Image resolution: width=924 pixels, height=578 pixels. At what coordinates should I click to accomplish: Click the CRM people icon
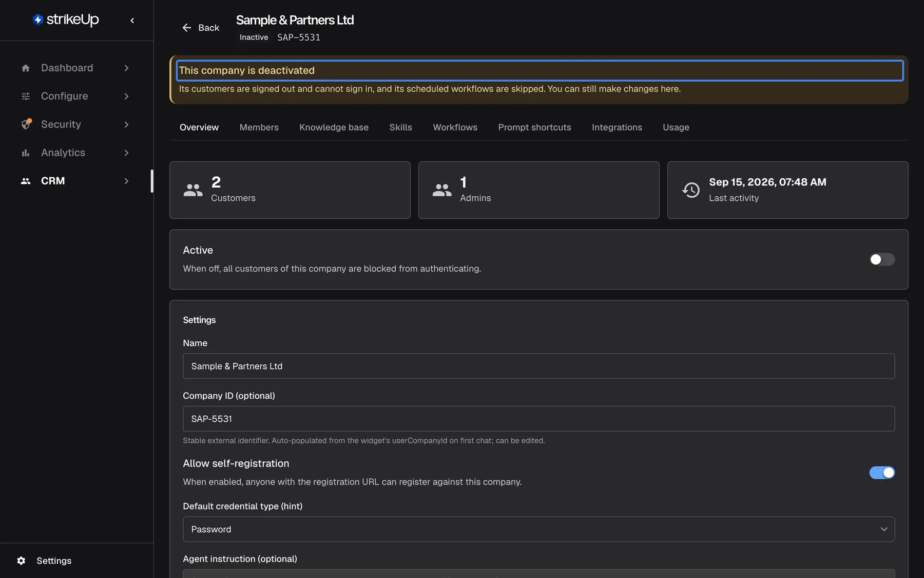click(x=26, y=181)
